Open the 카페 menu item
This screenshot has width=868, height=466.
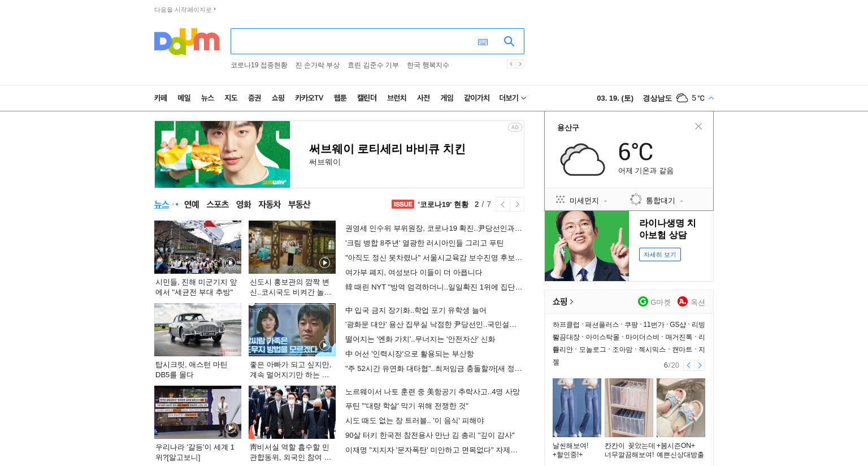[160, 98]
